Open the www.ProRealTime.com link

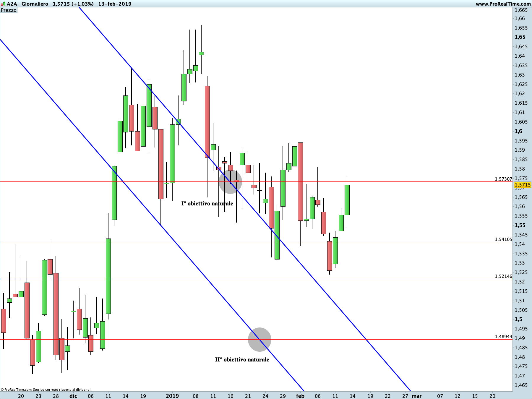(x=503, y=4)
